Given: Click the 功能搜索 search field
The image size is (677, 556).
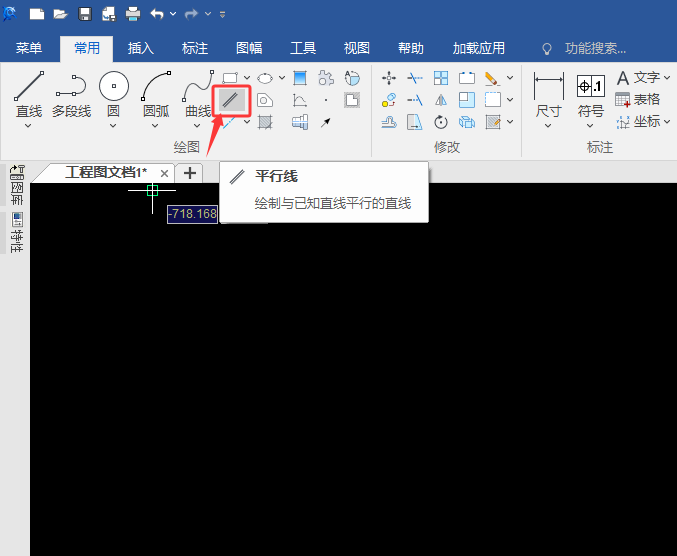Looking at the screenshot, I should [x=595, y=48].
